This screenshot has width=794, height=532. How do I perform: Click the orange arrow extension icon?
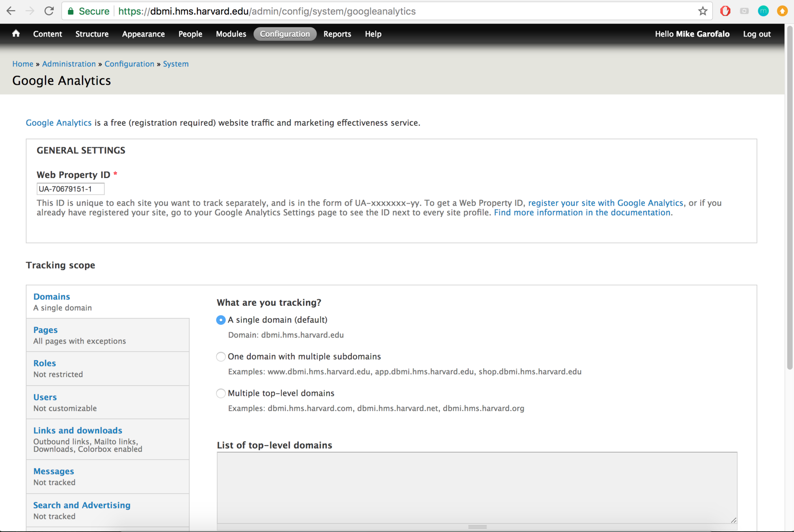coord(782,11)
